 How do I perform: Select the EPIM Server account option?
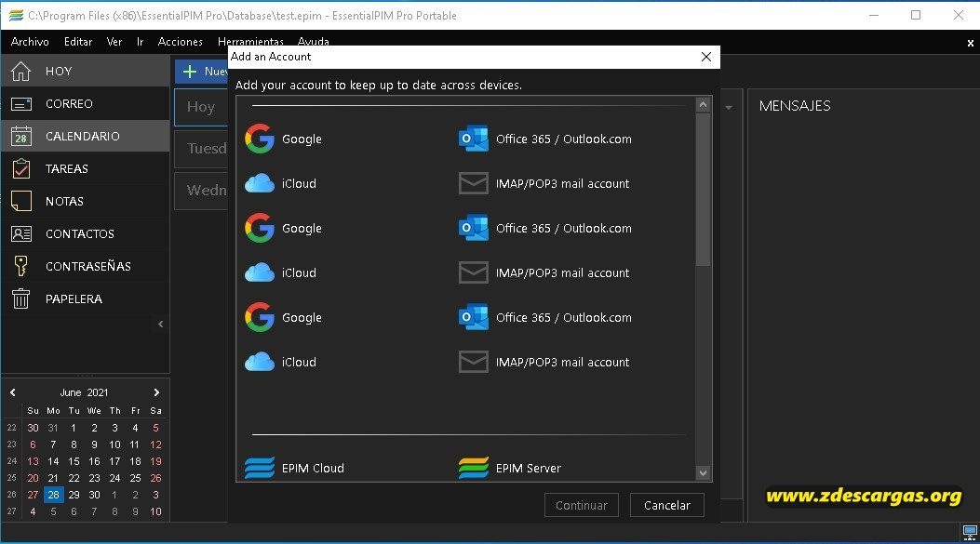509,468
